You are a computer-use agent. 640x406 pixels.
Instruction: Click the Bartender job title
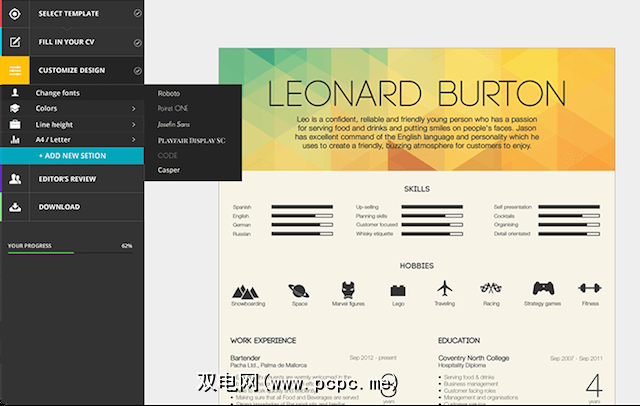point(245,358)
